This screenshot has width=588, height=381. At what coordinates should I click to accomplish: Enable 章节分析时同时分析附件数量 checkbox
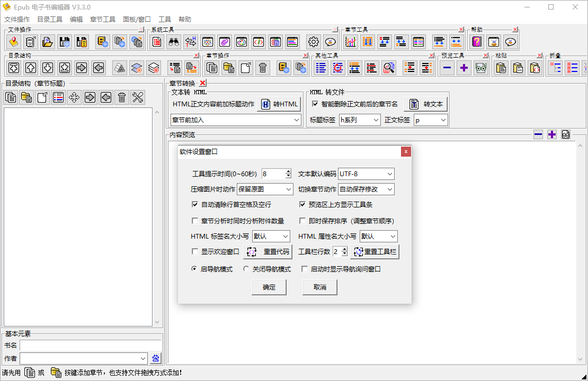click(x=194, y=221)
